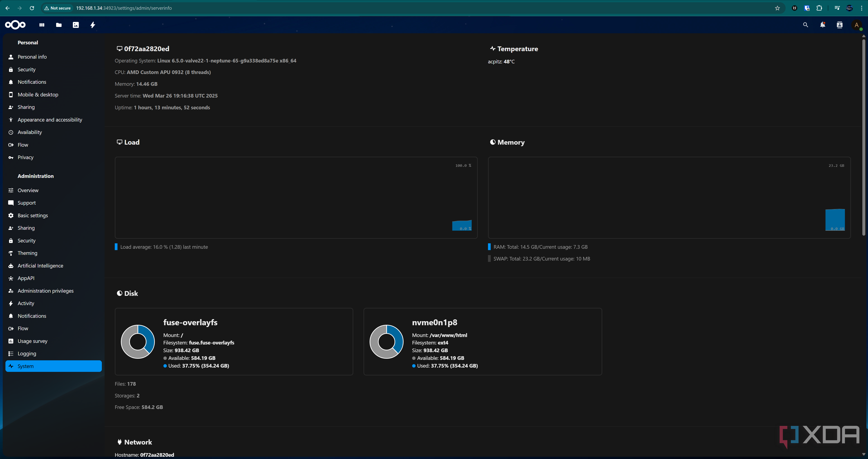Open Appearance and accessibility settings
Image resolution: width=868 pixels, height=459 pixels.
pyautogui.click(x=54, y=120)
